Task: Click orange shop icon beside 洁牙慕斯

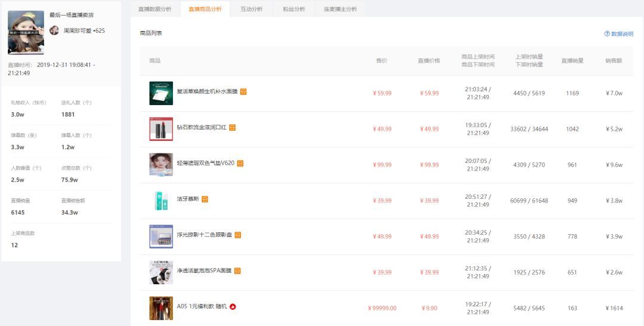Action: coord(205,199)
